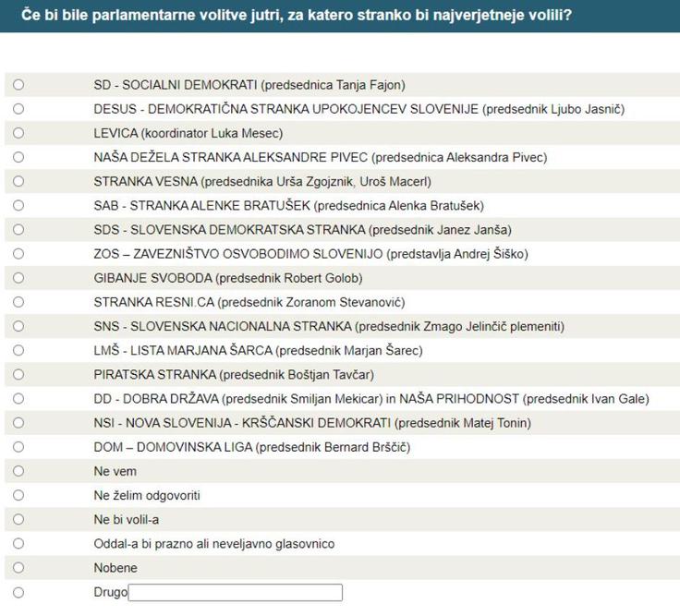The height and width of the screenshot is (616, 680).
Task: Click the 'LMŠ - LISTA MARJANA ŠARCA' label text
Action: click(183, 350)
